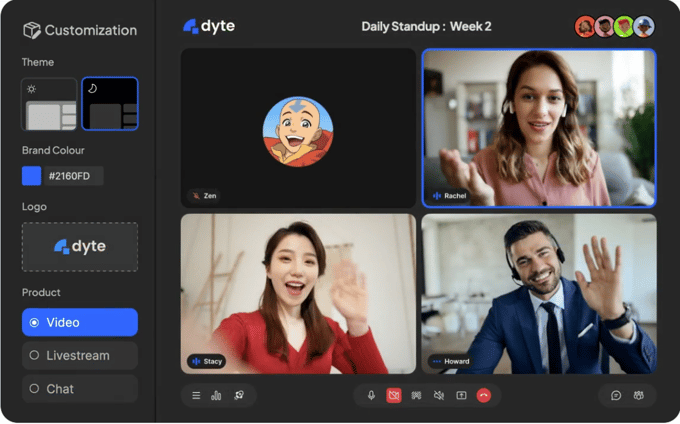The image size is (680, 424).
Task: Click the audio indicator icon beside Rachel
Action: (437, 196)
